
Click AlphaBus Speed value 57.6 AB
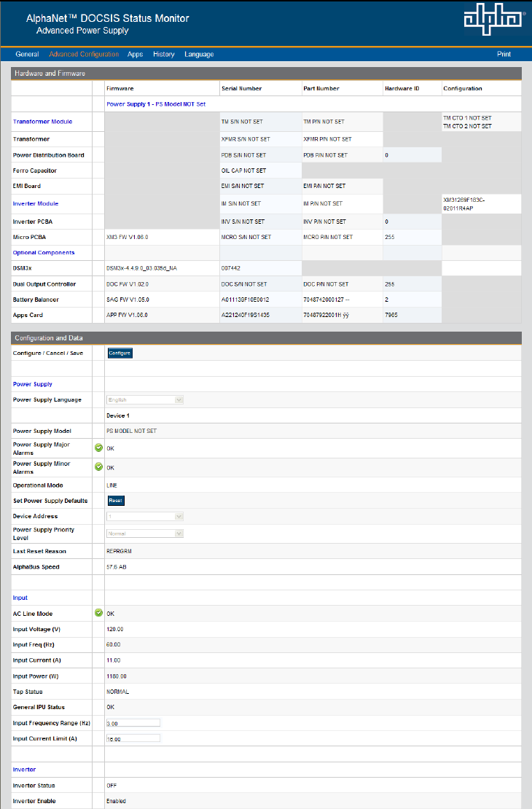coord(117,567)
